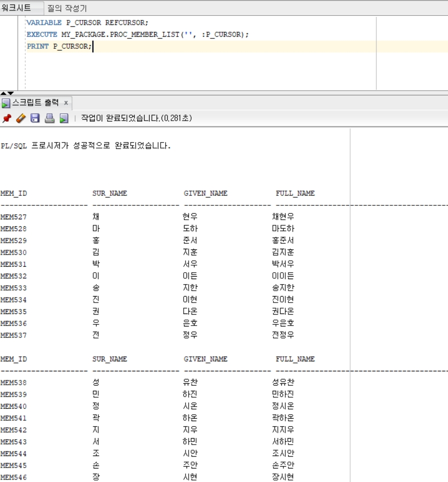Image resolution: width=448 pixels, height=482 pixels.
Task: Click the script-run icon in output toolbar
Action: tap(64, 118)
